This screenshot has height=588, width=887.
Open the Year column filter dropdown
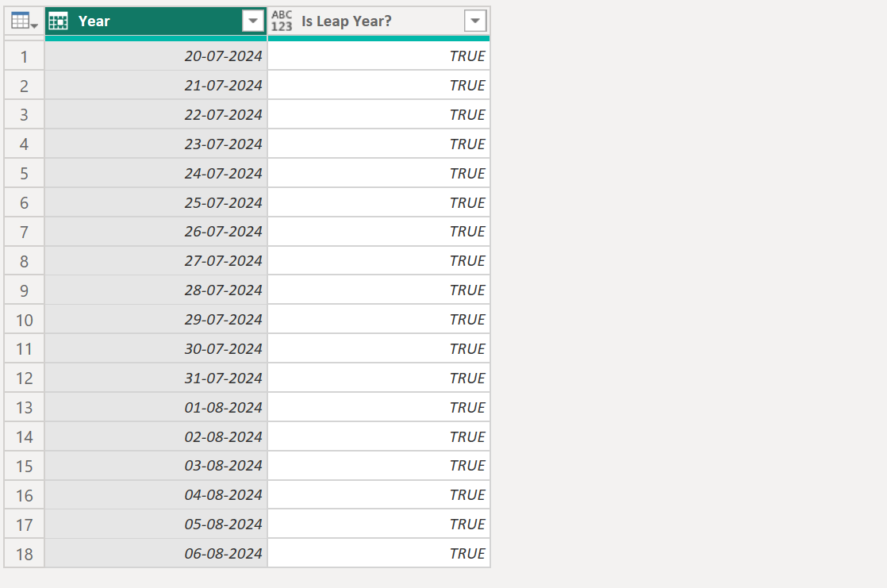253,21
